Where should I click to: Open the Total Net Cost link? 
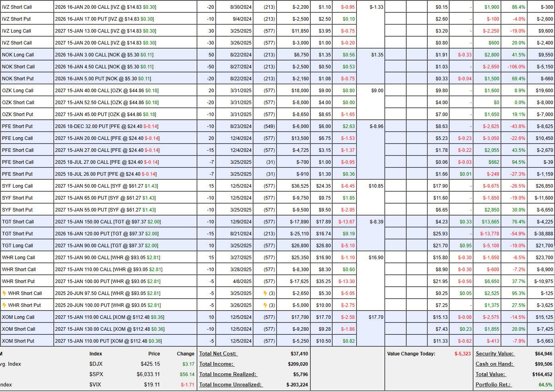pos(218,354)
